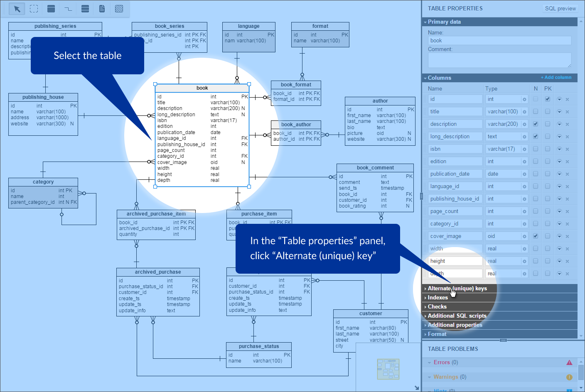Uncheck nullable for cover_image column
The width and height of the screenshot is (585, 392).
tap(536, 236)
